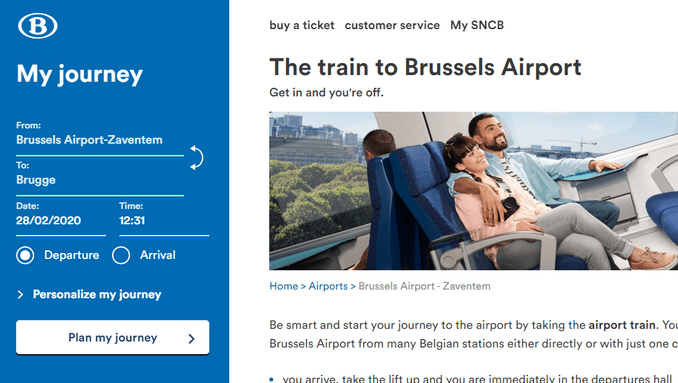Go to Home breadcrumb link
Image resolution: width=678 pixels, height=383 pixels.
click(284, 286)
